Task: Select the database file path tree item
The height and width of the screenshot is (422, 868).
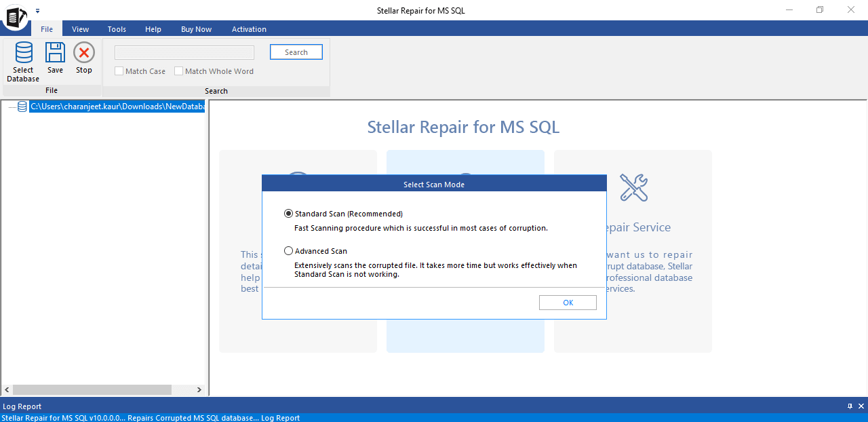Action: point(117,107)
